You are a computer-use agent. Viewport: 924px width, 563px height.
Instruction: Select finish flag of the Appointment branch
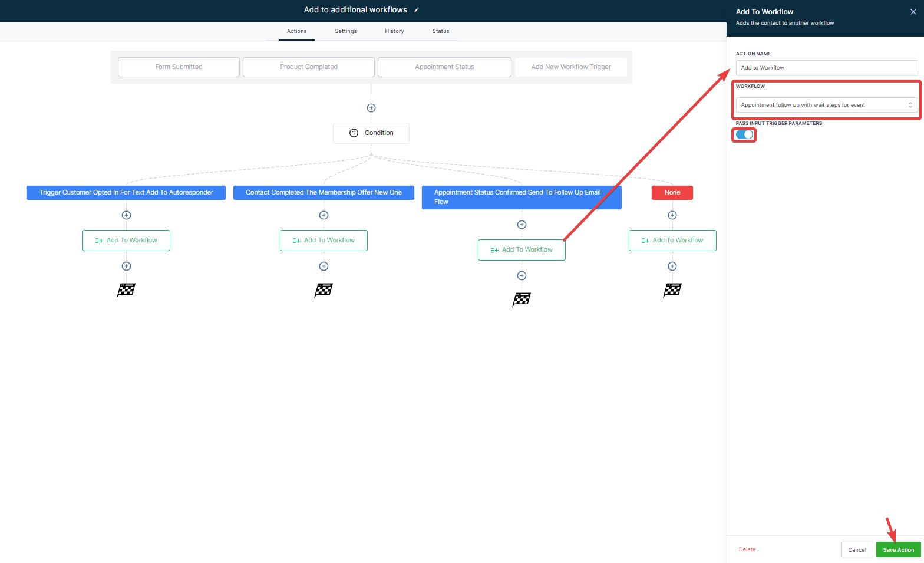click(x=522, y=299)
